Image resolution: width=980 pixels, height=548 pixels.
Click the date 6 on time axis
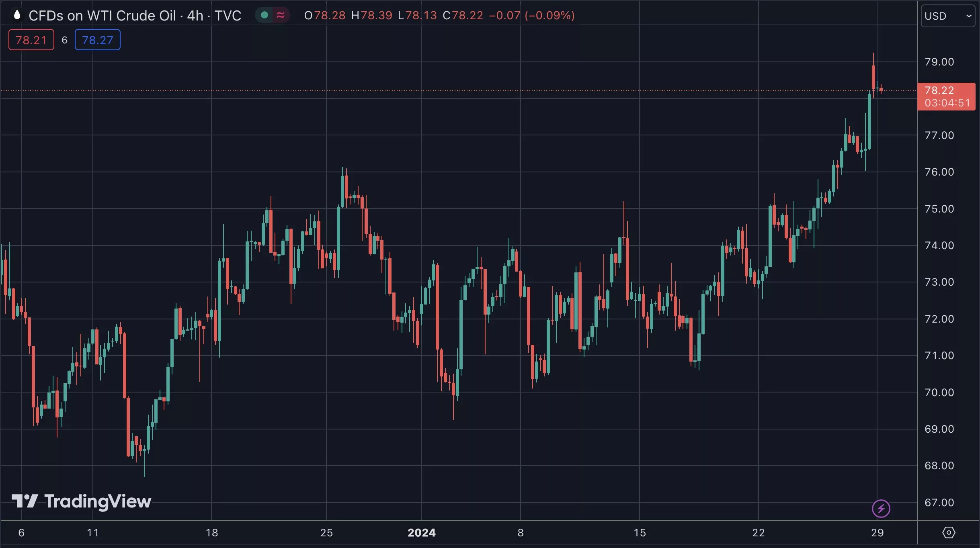pos(22,533)
